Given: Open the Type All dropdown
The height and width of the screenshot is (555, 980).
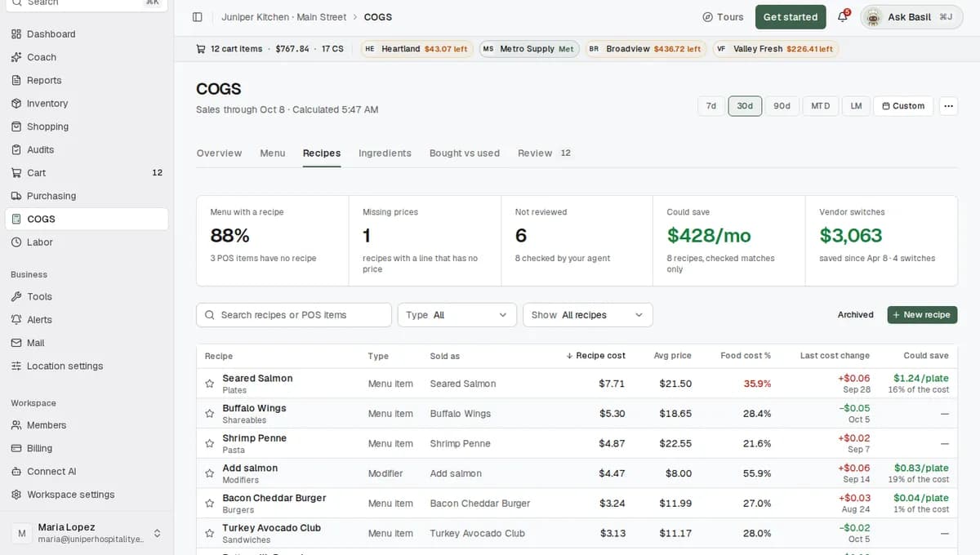Looking at the screenshot, I should pyautogui.click(x=457, y=315).
